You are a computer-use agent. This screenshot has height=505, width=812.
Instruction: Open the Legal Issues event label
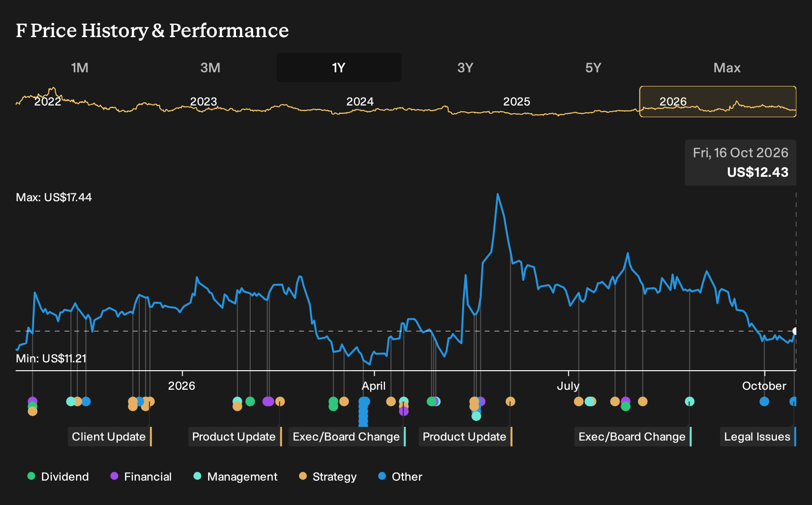click(x=758, y=437)
